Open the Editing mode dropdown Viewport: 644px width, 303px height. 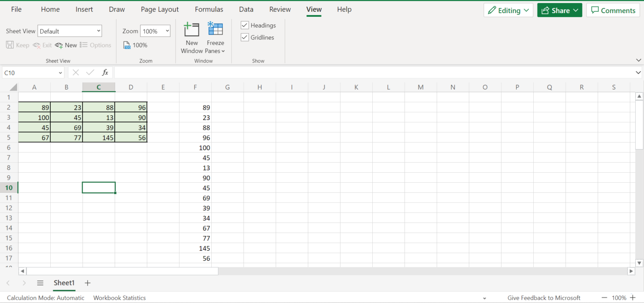click(x=508, y=10)
